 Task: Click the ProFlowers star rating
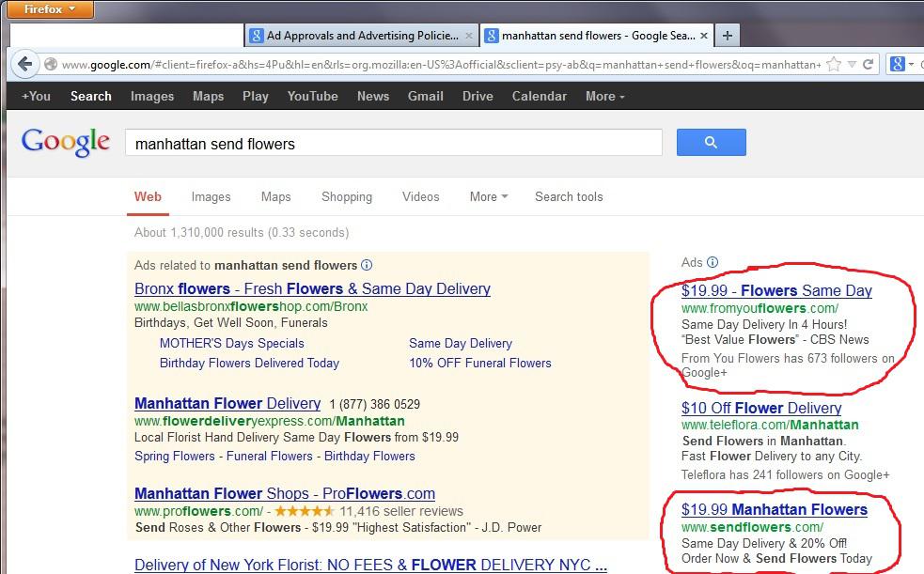(304, 511)
